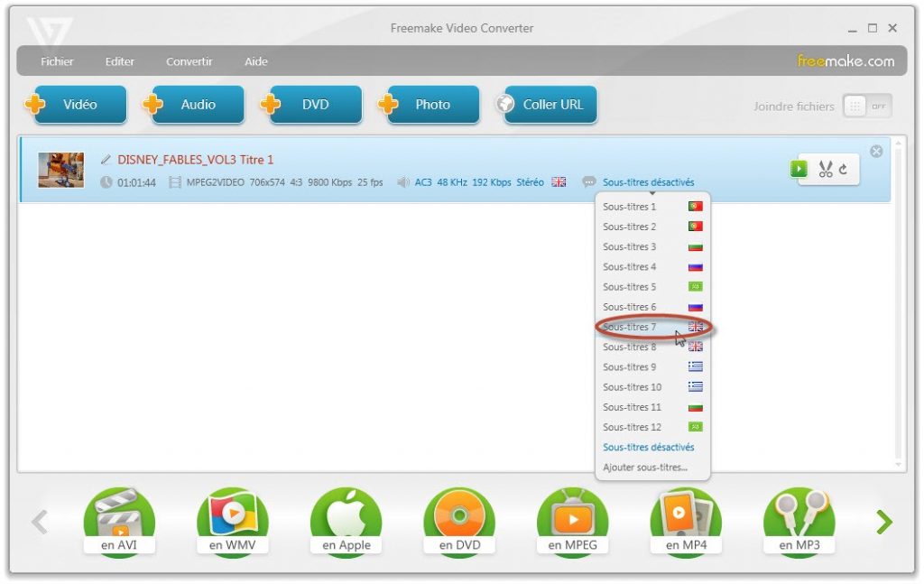Viewport: 924px width, 584px height.
Task: Click the duration text 01:01:44
Action: (137, 182)
